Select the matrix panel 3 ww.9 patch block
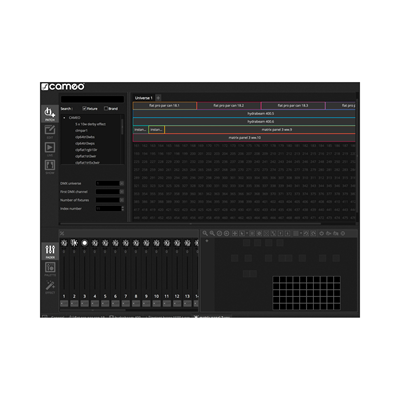 tap(260, 130)
